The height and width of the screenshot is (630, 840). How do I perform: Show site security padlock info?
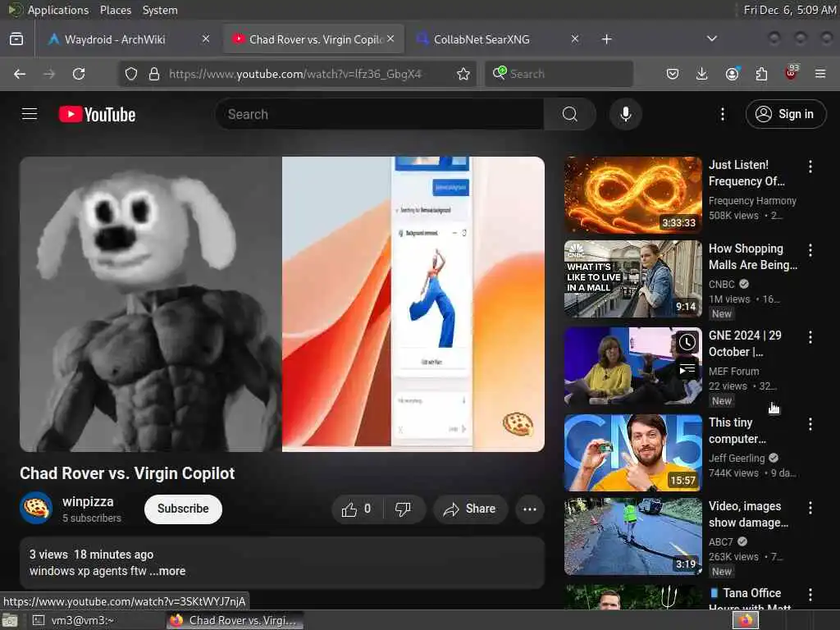pos(154,74)
